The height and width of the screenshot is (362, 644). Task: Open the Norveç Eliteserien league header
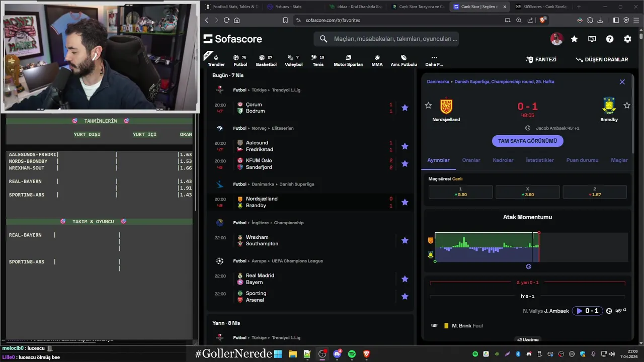[283, 128]
